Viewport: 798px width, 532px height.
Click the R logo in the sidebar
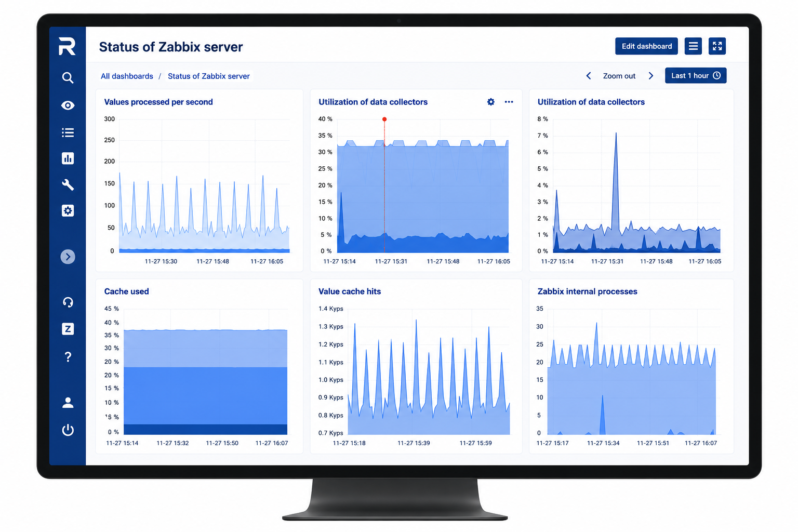[67, 46]
